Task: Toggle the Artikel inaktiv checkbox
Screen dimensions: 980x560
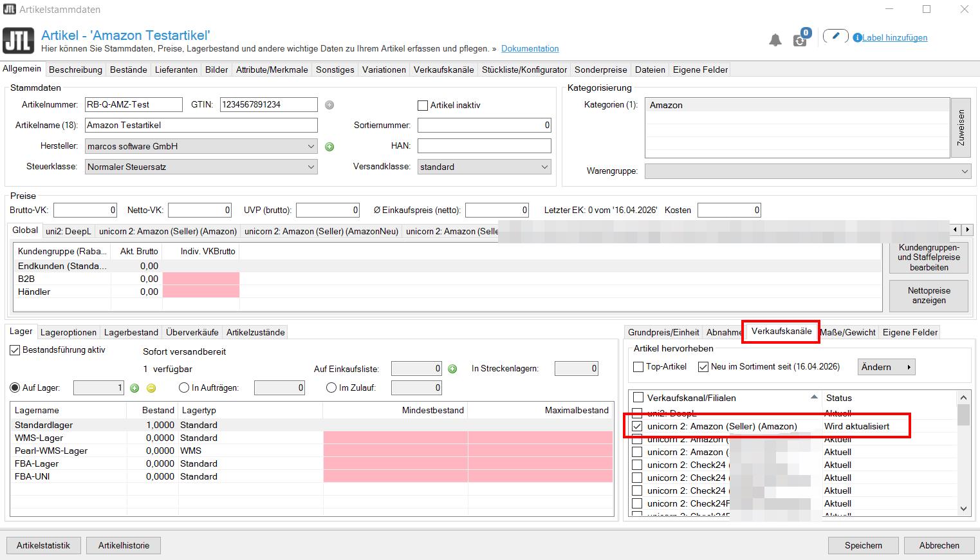Action: 423,105
